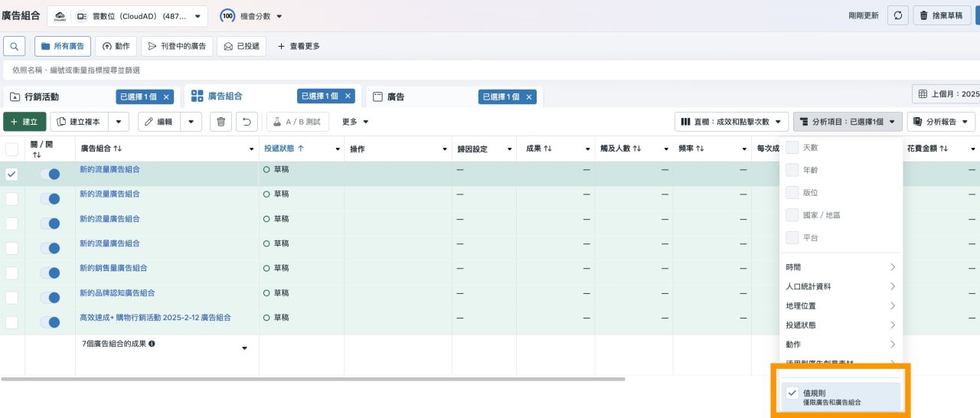
Task: Open the 雲數位 (CloudAD) account selector
Action: pyautogui.click(x=127, y=16)
